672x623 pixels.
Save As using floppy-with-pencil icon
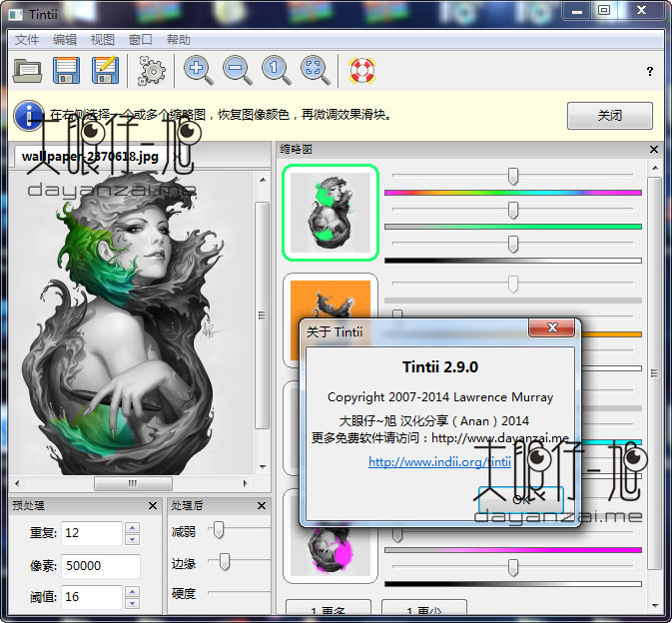tap(106, 70)
